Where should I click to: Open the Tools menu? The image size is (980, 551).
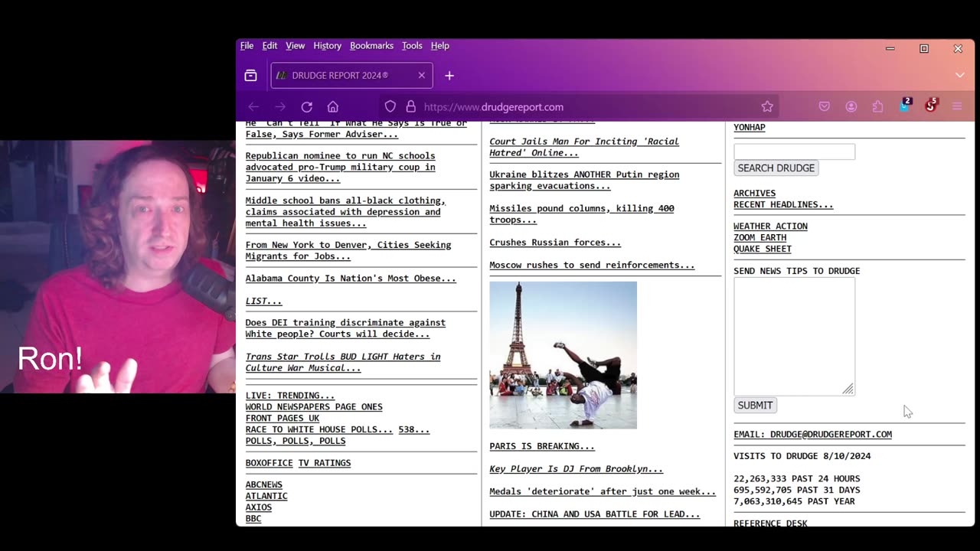[x=412, y=46]
